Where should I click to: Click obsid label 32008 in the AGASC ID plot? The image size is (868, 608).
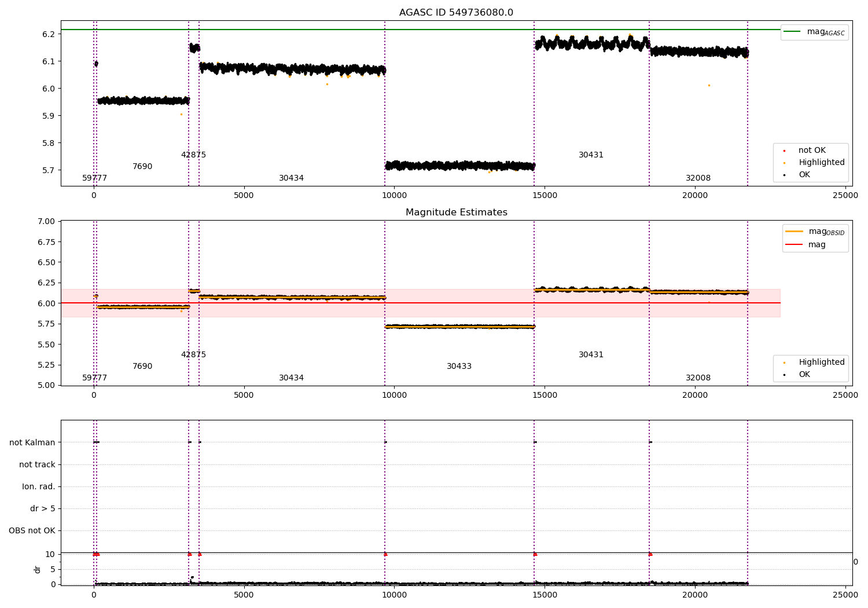pyautogui.click(x=698, y=178)
